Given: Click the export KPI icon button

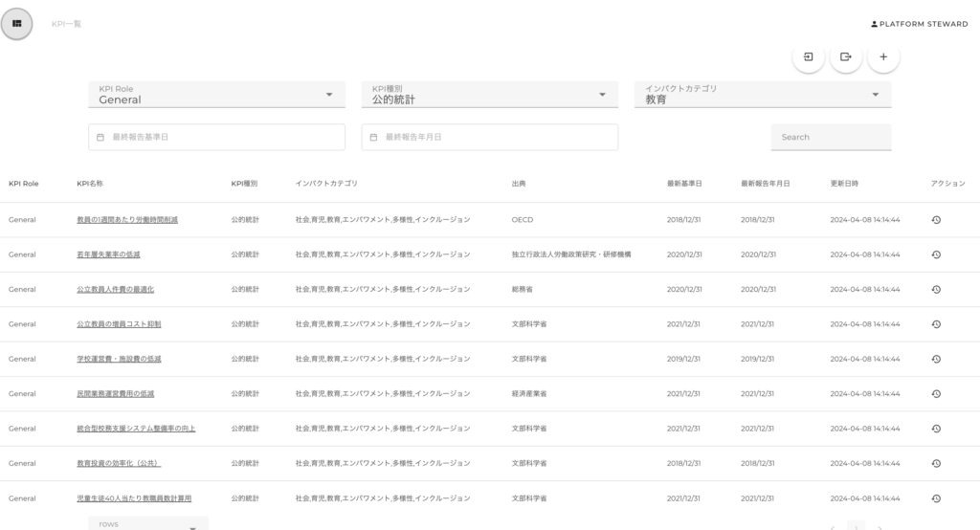Looking at the screenshot, I should [x=846, y=57].
